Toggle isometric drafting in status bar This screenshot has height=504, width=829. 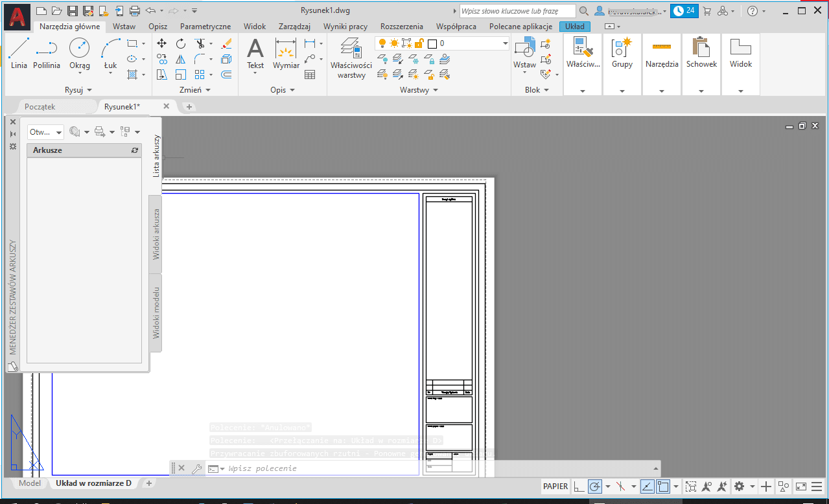620,486
